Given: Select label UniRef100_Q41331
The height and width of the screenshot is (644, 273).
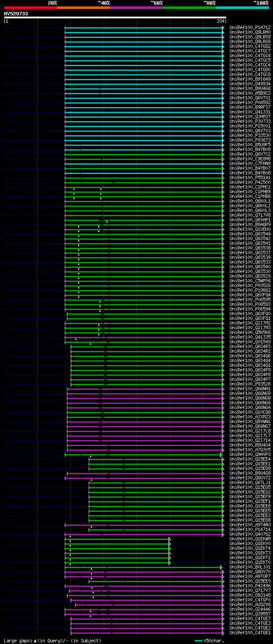Looking at the screenshot, I should pyautogui.click(x=250, y=112).
